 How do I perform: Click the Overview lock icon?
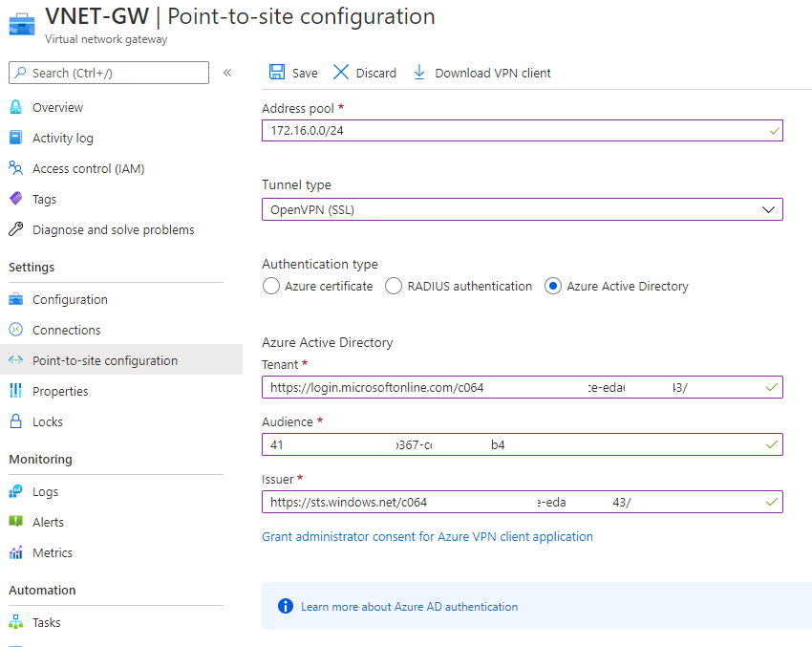(16, 107)
